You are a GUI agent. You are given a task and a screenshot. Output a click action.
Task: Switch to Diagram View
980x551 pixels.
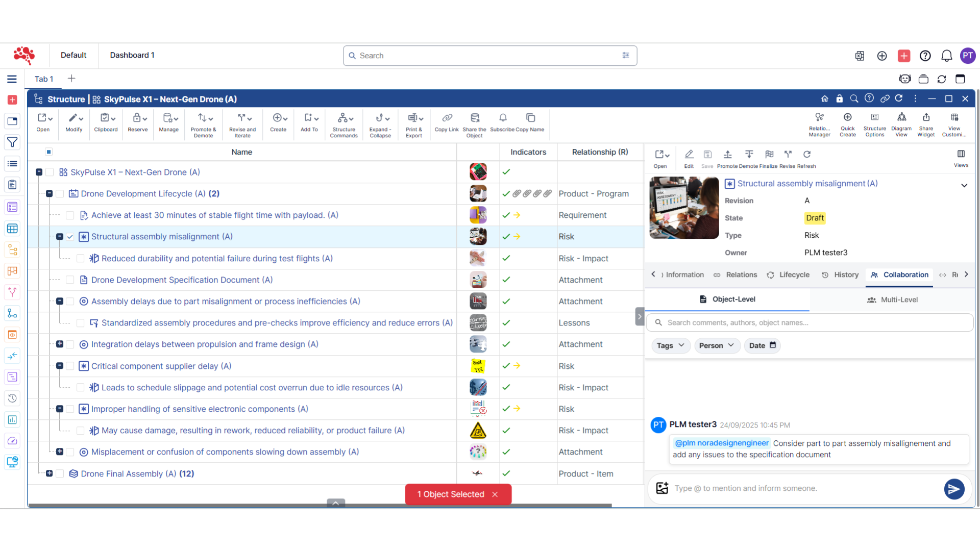tap(901, 124)
